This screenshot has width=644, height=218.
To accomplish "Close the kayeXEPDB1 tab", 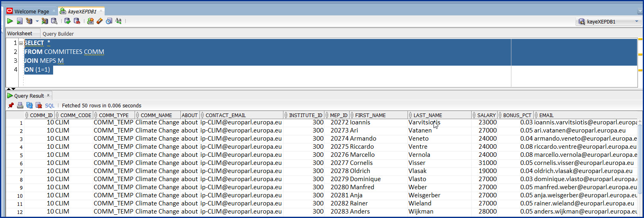I will pyautogui.click(x=101, y=11).
